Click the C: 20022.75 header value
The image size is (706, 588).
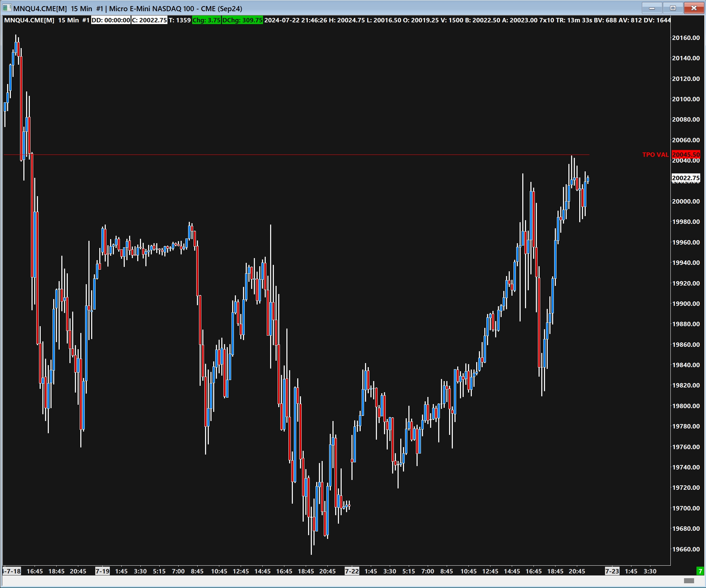coord(149,20)
